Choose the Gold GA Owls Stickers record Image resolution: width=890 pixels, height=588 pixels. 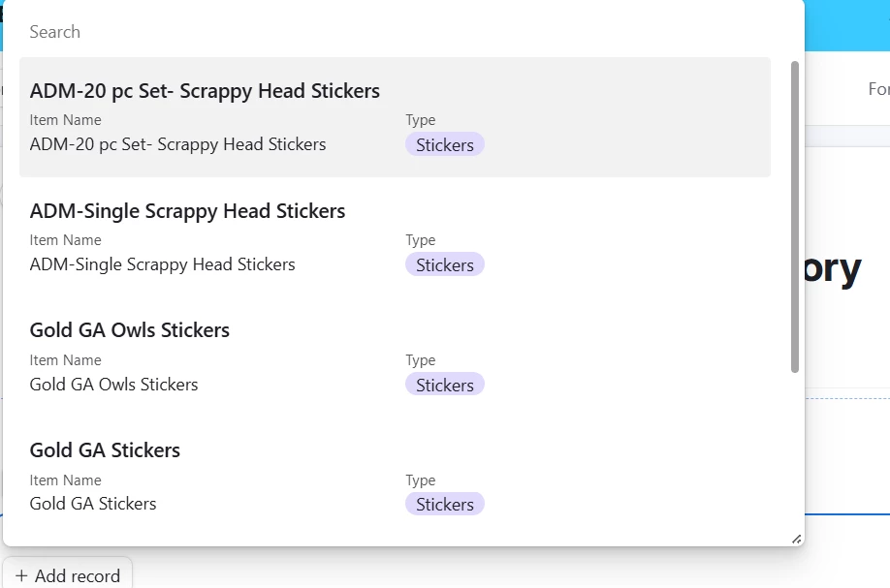tap(395, 356)
